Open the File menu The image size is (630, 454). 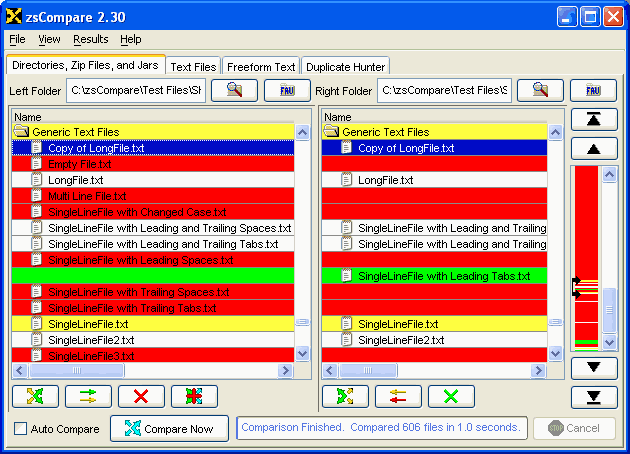(17, 39)
